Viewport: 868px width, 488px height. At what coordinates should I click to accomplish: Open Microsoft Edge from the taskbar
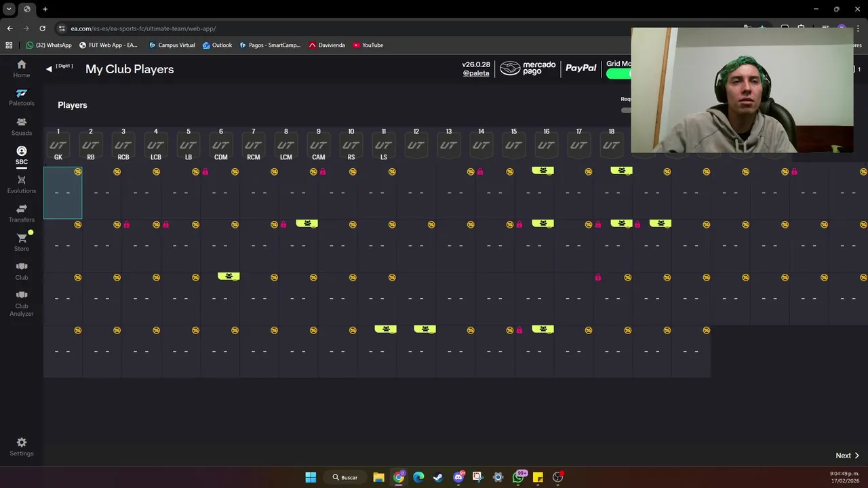point(418,477)
